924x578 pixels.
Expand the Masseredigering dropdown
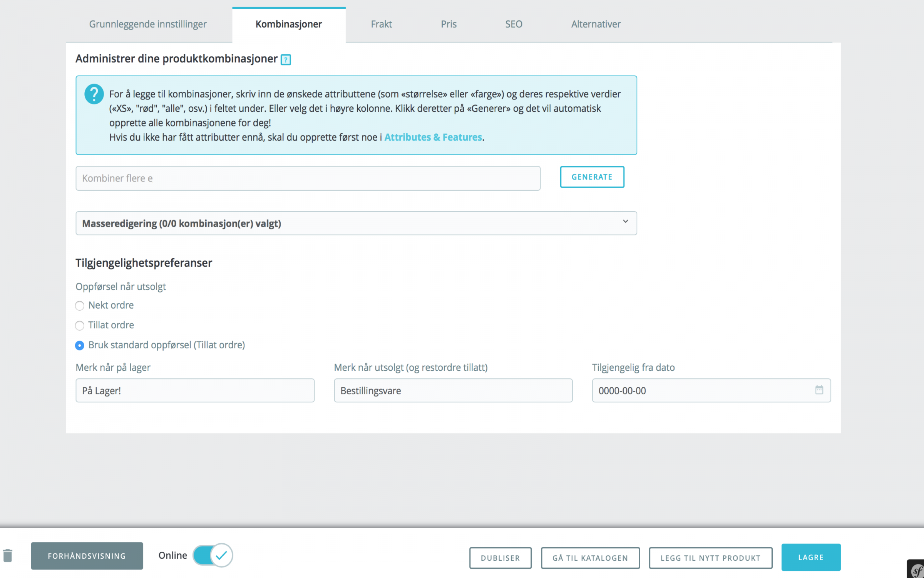[356, 223]
